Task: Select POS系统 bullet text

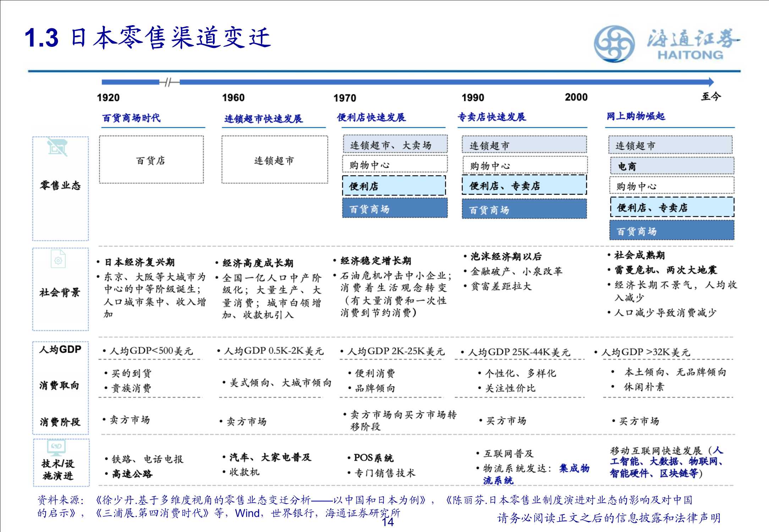Action: [374, 458]
